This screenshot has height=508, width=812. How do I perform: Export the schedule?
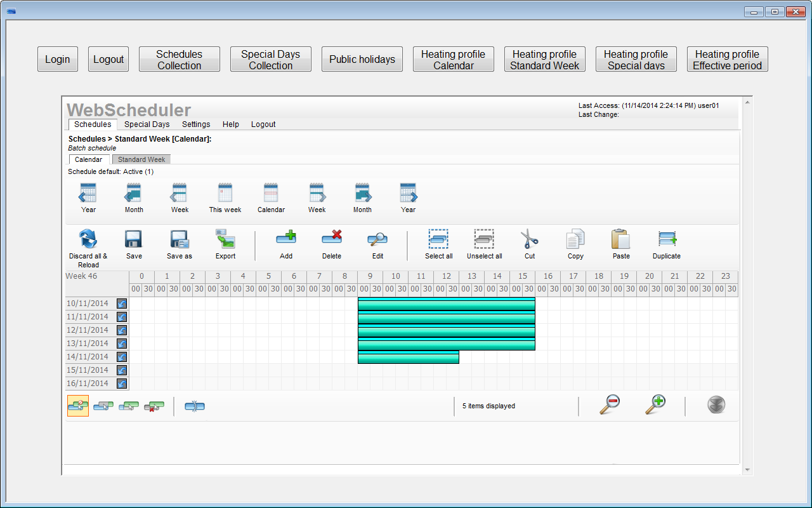coord(225,244)
